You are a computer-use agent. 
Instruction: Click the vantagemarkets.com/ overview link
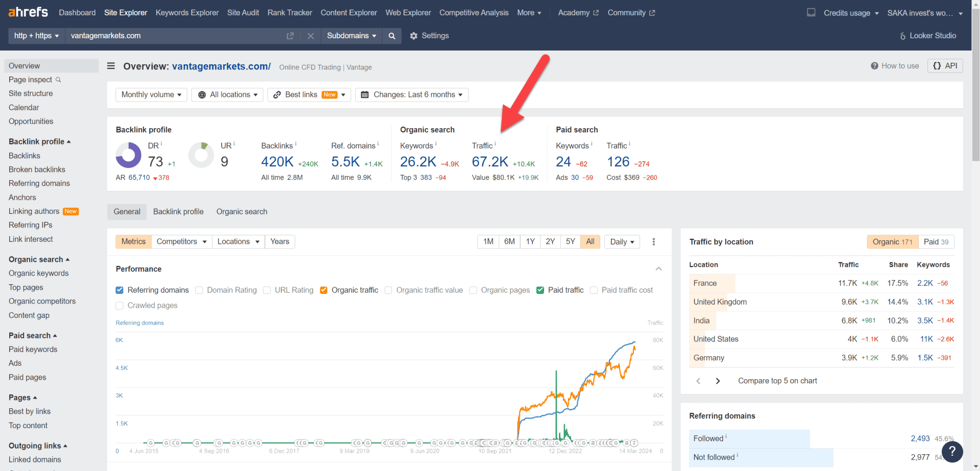pos(221,66)
